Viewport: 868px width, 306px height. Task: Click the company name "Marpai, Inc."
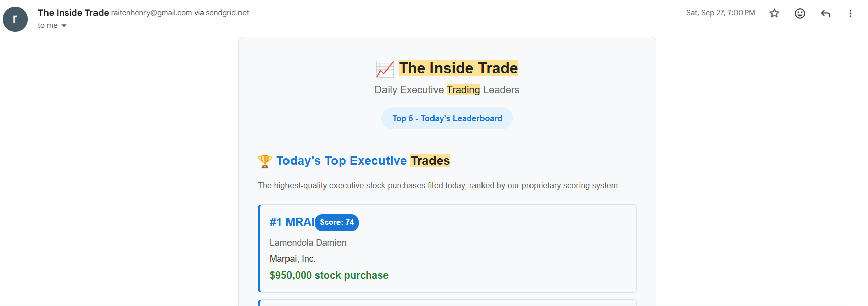293,259
